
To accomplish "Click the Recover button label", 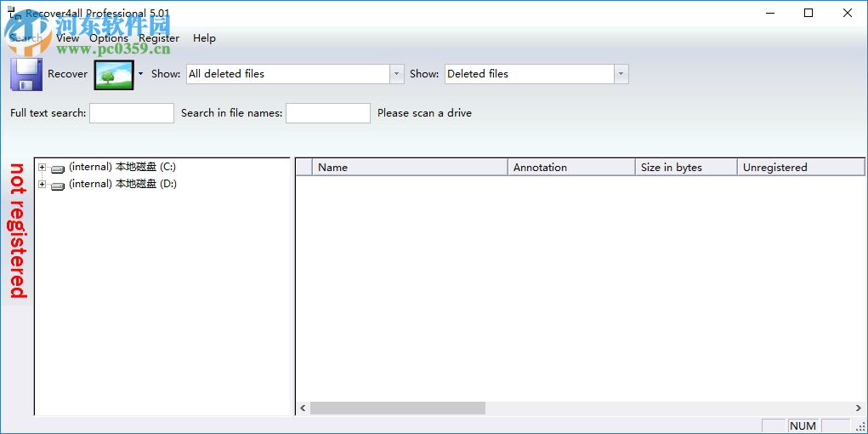I will (67, 74).
